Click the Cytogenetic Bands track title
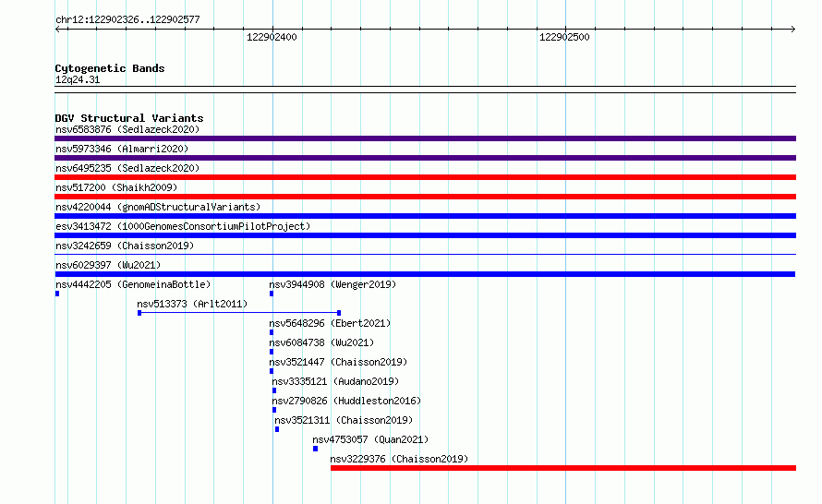Image resolution: width=822 pixels, height=504 pixels. [110, 68]
